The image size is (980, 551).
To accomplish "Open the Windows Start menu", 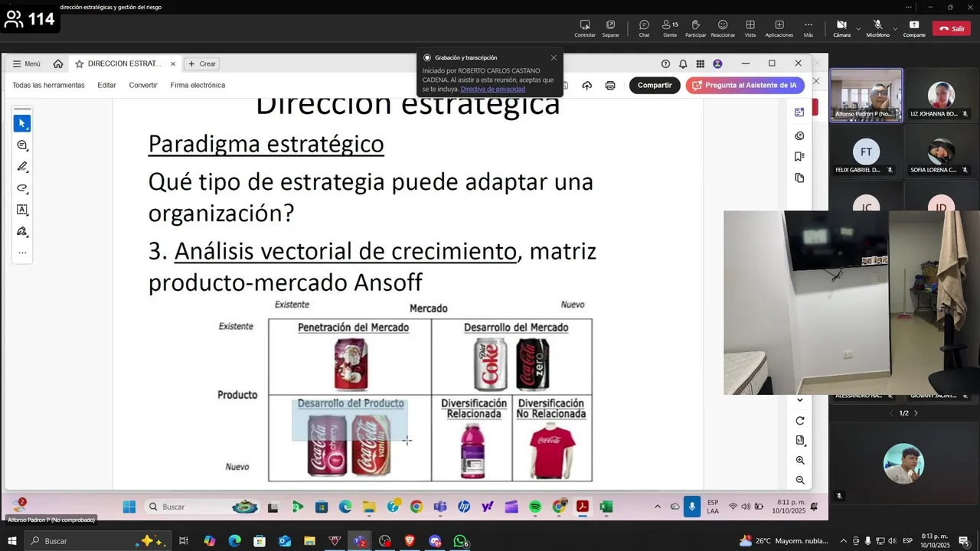I will [x=12, y=541].
